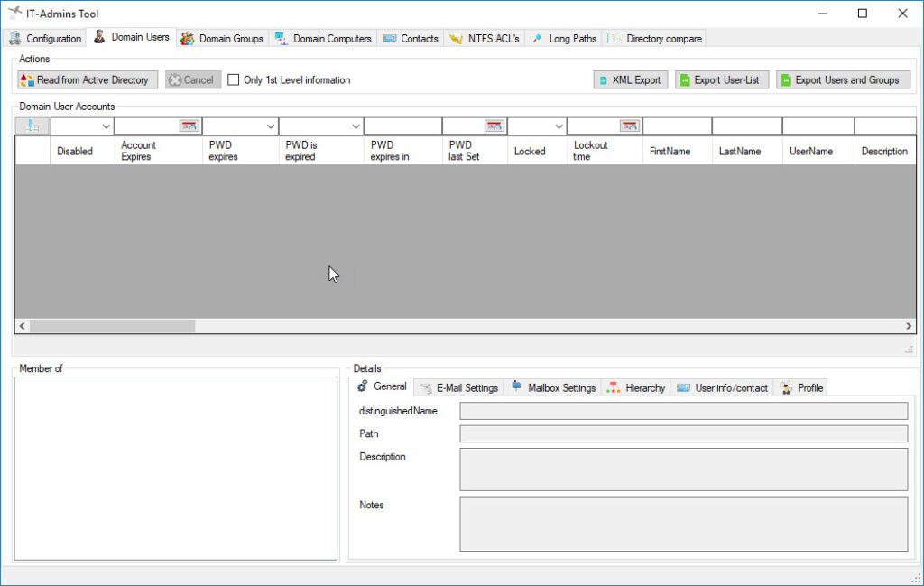Enable Only 1st Level information checkbox

click(x=234, y=80)
